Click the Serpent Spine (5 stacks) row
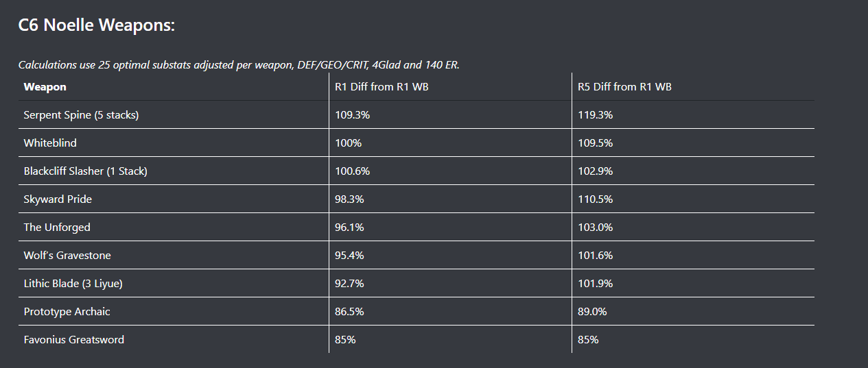The height and width of the screenshot is (368, 868). 81,115
